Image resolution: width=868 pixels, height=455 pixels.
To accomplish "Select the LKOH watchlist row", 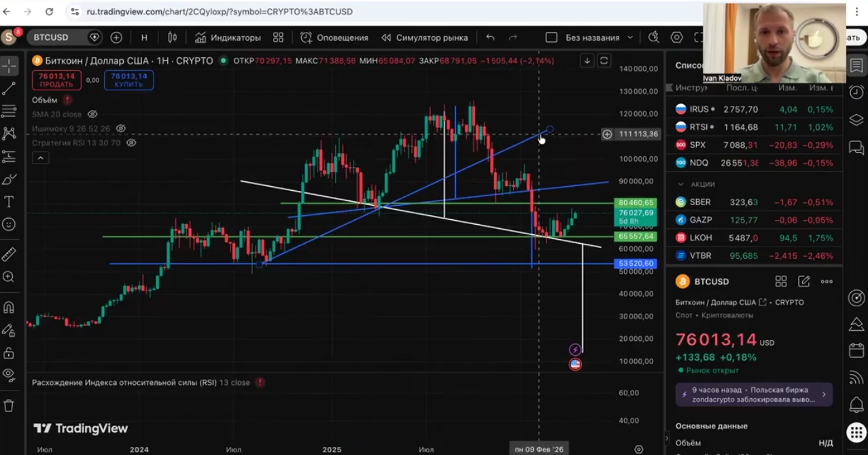I will pyautogui.click(x=754, y=238).
